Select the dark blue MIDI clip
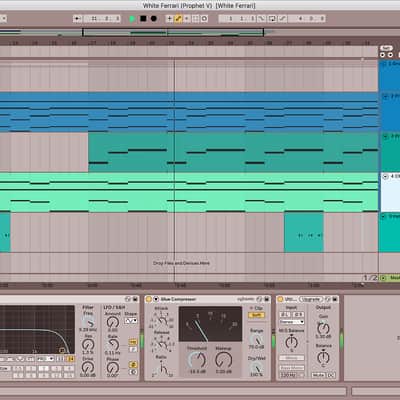 click(189, 112)
